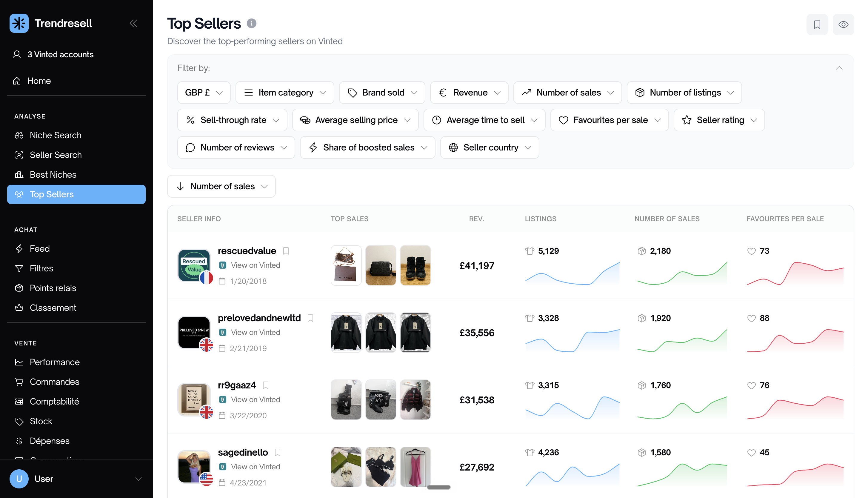
Task: Click the info icon beside Top Sellers
Action: pyautogui.click(x=251, y=23)
